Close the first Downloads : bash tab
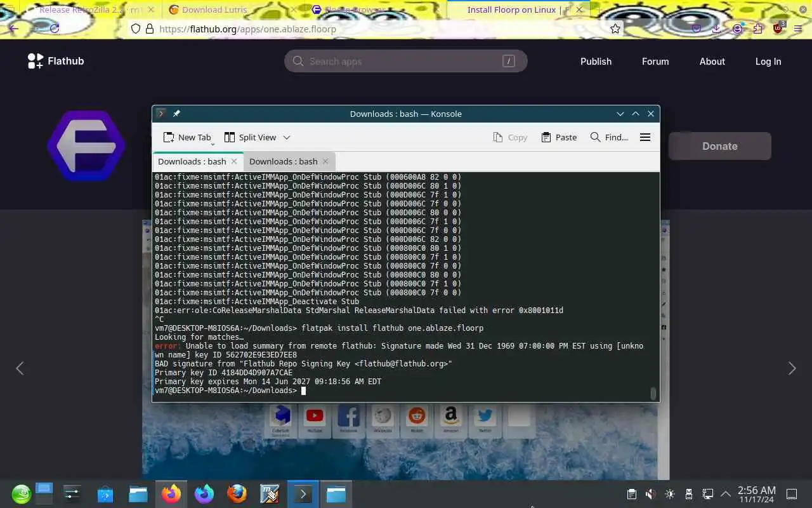The height and width of the screenshot is (508, 812). 234,161
